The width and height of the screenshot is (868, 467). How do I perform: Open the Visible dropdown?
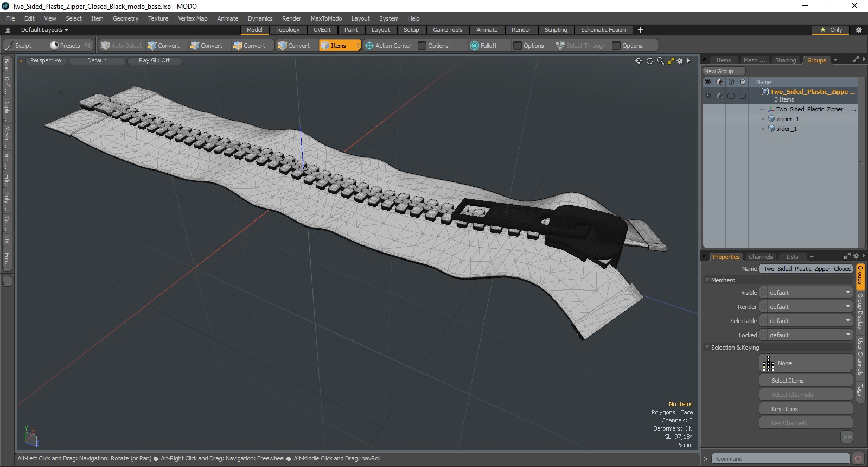coord(807,293)
